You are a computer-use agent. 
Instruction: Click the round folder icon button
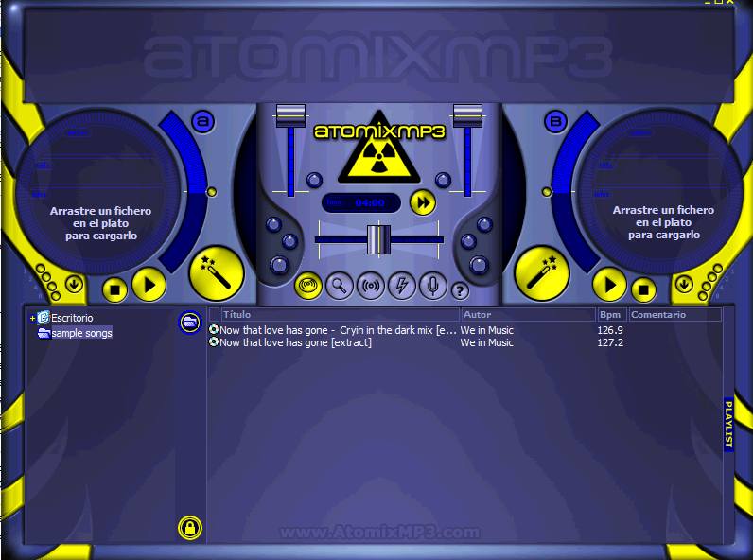[190, 322]
